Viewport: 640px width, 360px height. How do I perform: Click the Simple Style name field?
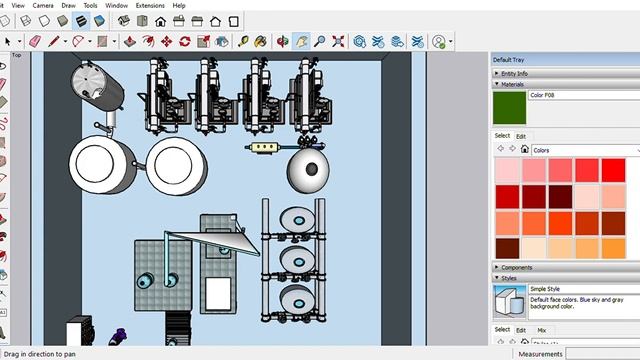pyautogui.click(x=584, y=289)
